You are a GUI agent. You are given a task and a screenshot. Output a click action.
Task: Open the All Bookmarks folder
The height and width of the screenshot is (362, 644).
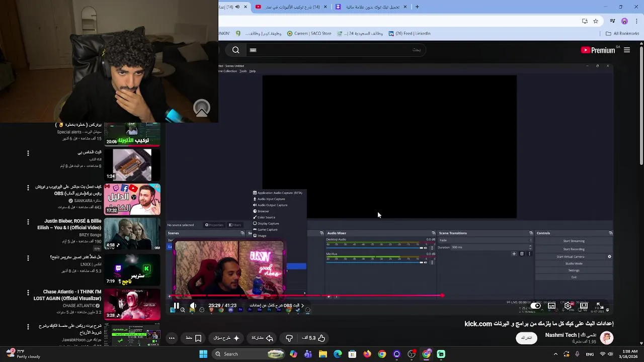622,34
